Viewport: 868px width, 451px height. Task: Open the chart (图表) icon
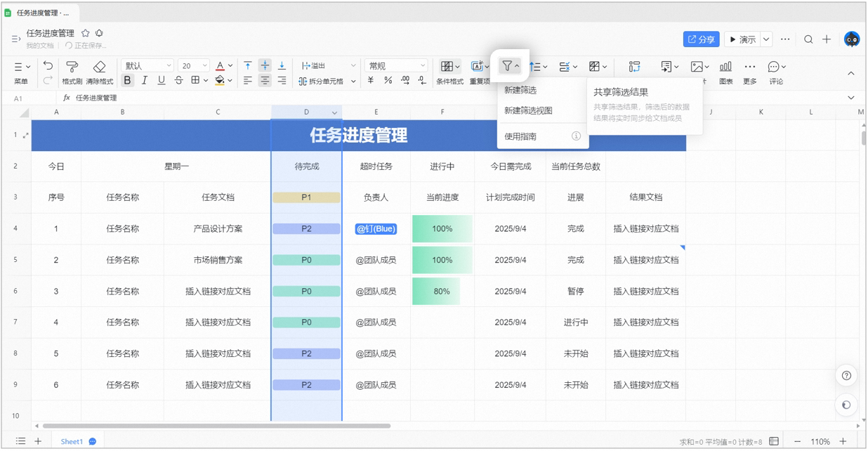pyautogui.click(x=725, y=67)
